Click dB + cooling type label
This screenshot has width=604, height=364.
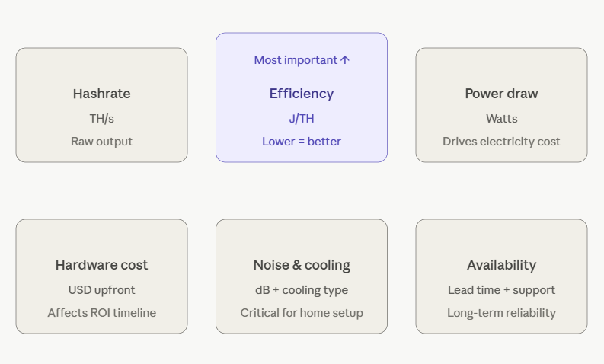point(302,290)
